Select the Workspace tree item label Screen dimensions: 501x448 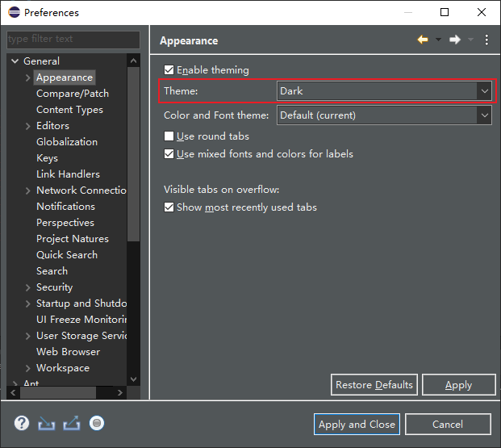(63, 368)
